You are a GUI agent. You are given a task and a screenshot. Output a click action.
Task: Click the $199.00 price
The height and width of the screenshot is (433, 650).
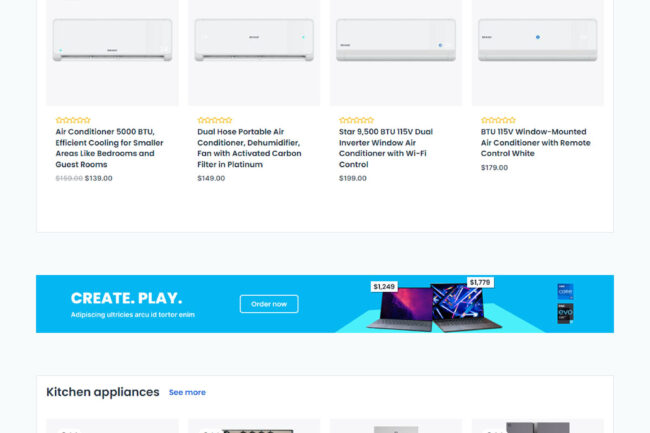[353, 178]
